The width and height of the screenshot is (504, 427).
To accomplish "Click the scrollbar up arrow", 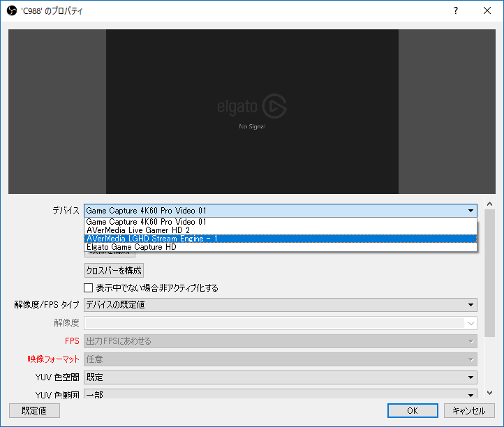I will pyautogui.click(x=489, y=204).
